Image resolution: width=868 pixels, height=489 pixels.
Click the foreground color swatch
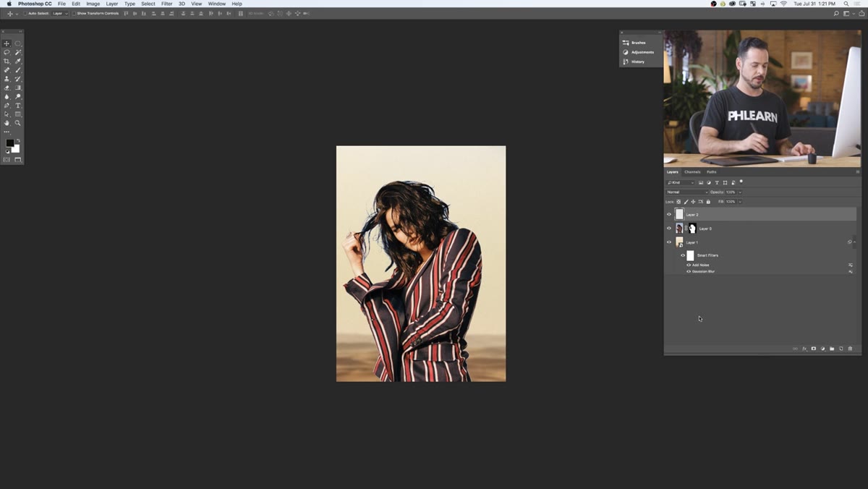(9, 143)
